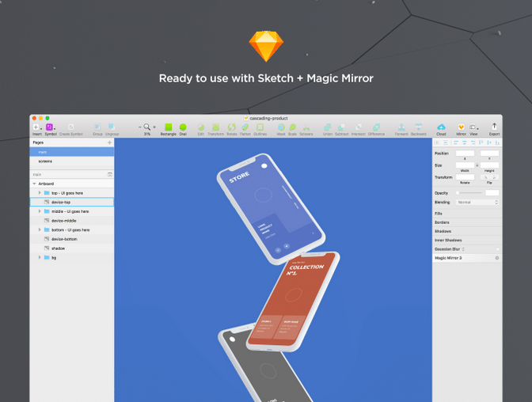This screenshot has height=402, width=532.
Task: Click the Opacity slider
Action: [469, 193]
